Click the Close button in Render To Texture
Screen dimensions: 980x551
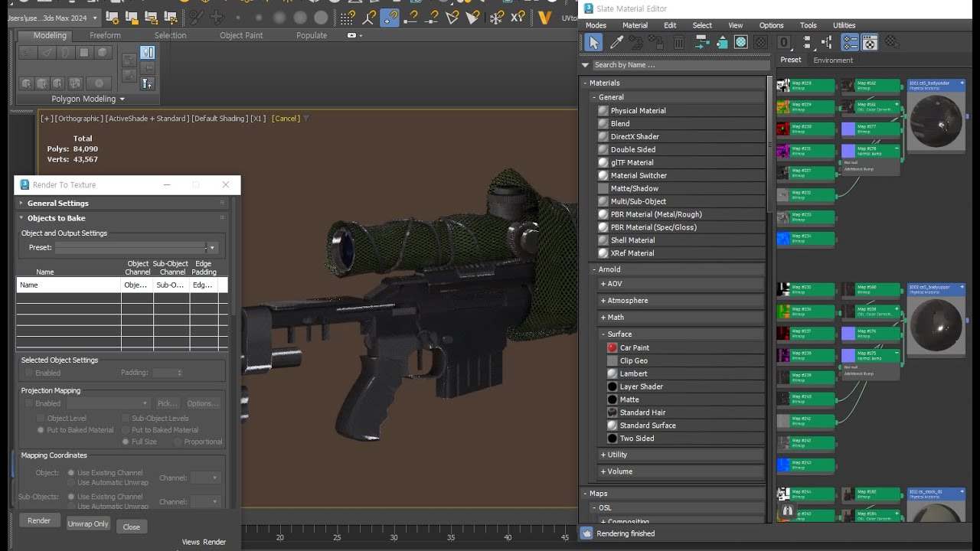(132, 527)
